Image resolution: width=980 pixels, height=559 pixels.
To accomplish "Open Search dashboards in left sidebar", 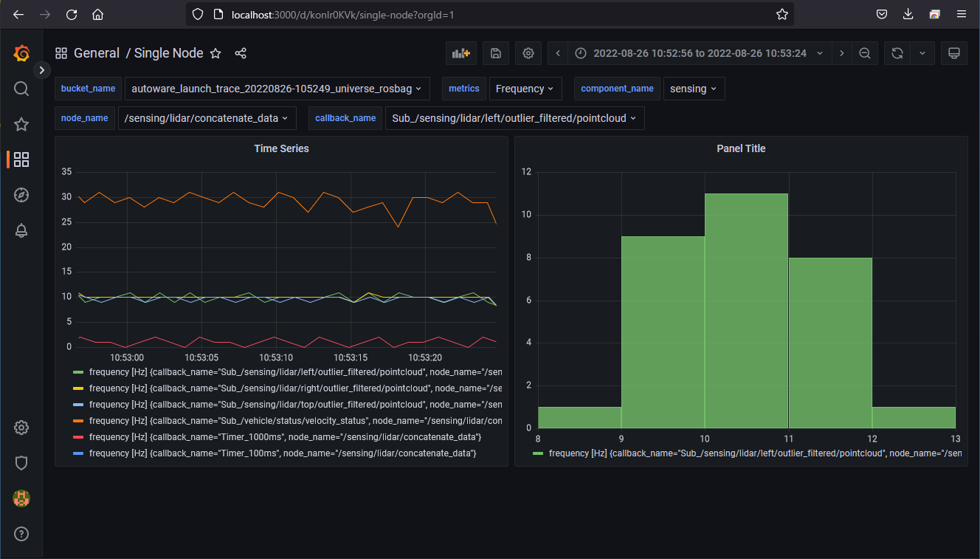I will 21,89.
